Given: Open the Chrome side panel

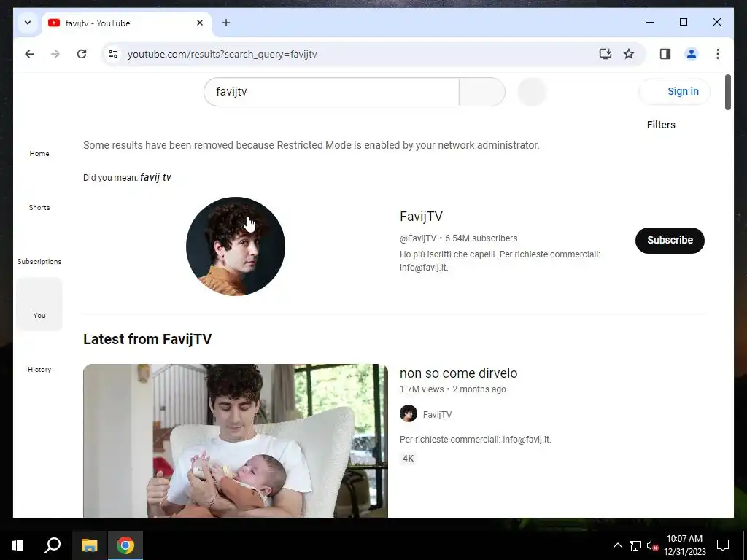Looking at the screenshot, I should pyautogui.click(x=665, y=54).
